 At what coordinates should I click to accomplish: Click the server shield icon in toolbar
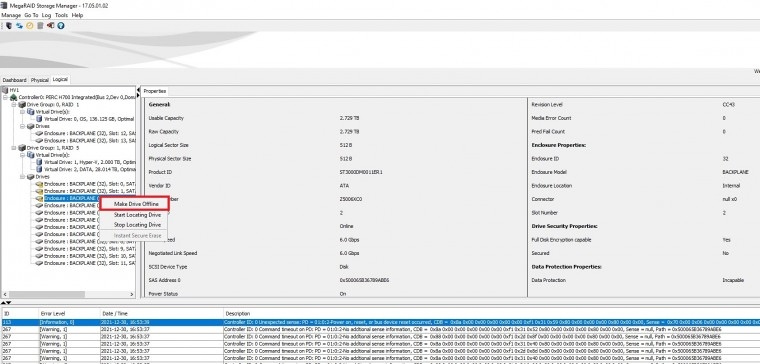pos(8,26)
